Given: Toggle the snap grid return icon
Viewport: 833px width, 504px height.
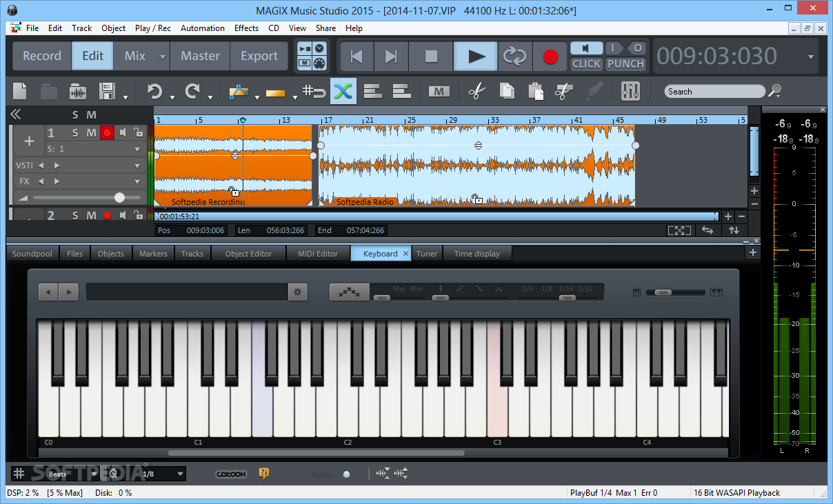Looking at the screenshot, I should point(314,91).
